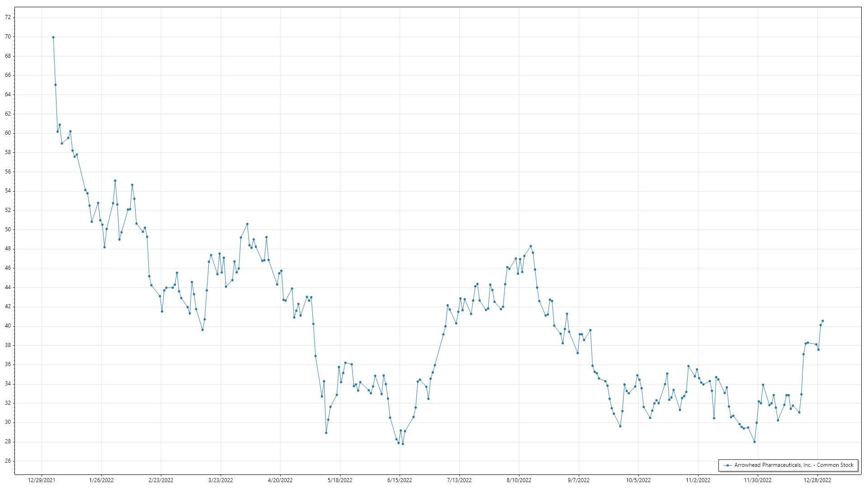Image resolution: width=868 pixels, height=488 pixels.
Task: Click the first data point at value 70
Action: coord(53,38)
